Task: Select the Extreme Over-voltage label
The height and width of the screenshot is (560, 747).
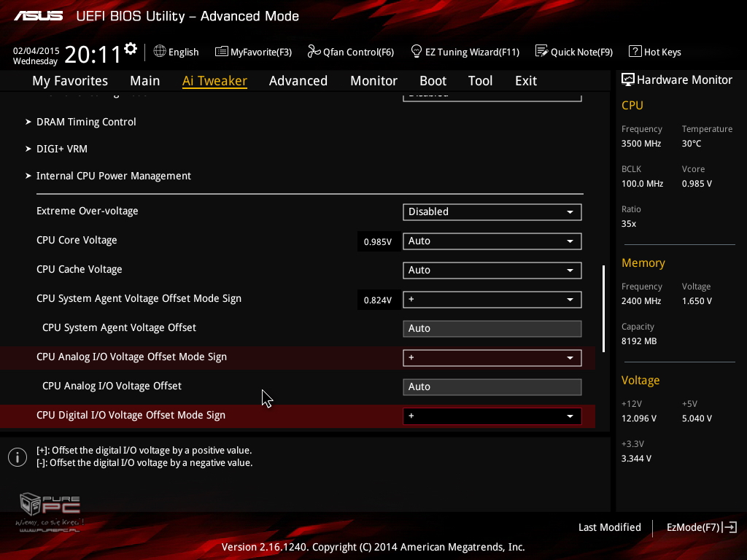Action: point(88,211)
